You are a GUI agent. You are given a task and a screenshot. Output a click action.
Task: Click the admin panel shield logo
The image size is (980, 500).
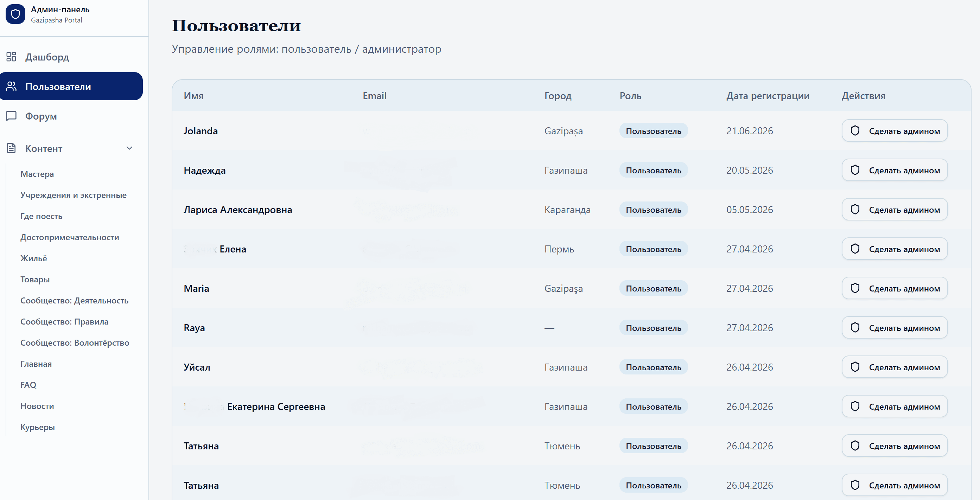tap(15, 14)
